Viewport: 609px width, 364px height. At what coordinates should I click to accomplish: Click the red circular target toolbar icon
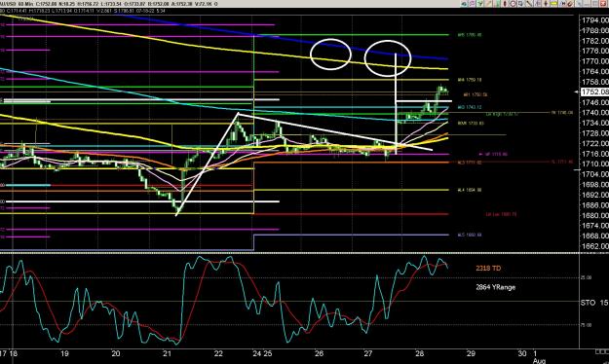coord(514,4)
